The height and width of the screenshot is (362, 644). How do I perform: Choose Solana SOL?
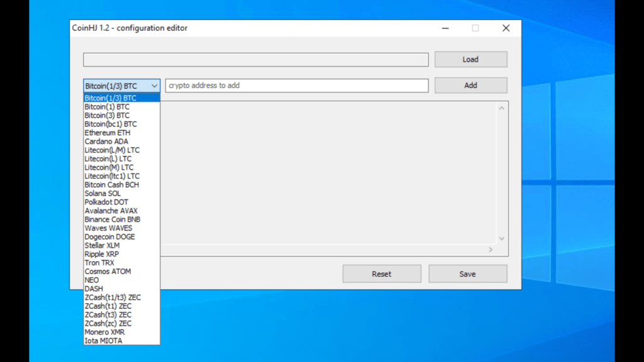(x=121, y=194)
